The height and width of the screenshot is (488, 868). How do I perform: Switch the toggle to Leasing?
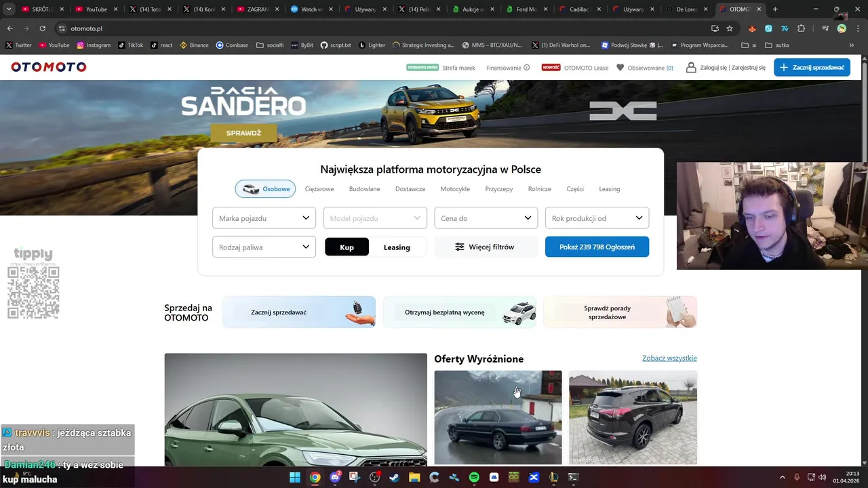(397, 247)
